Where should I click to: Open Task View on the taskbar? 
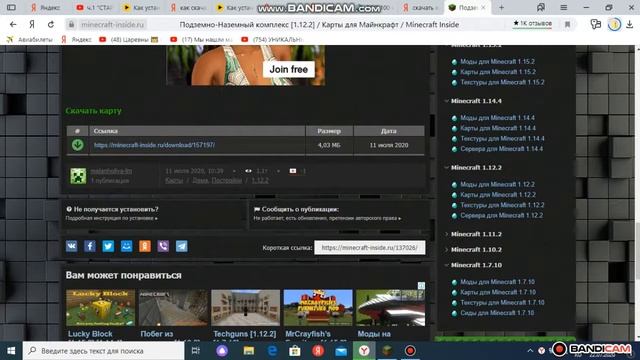click(196, 351)
